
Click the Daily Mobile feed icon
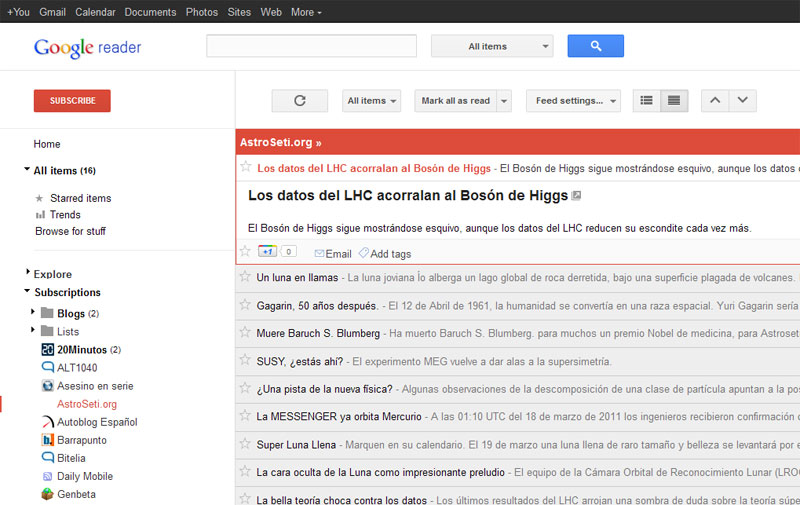(47, 476)
